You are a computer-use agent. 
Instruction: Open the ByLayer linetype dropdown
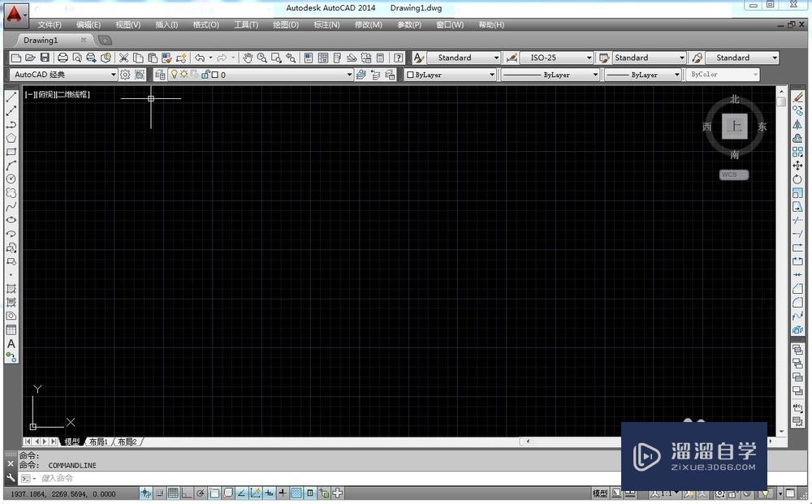tap(595, 75)
